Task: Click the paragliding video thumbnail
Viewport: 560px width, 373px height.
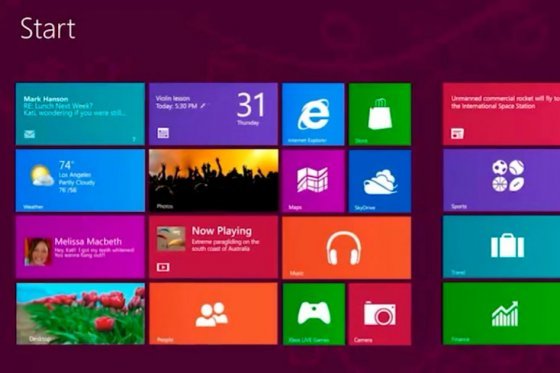Action: (171, 239)
